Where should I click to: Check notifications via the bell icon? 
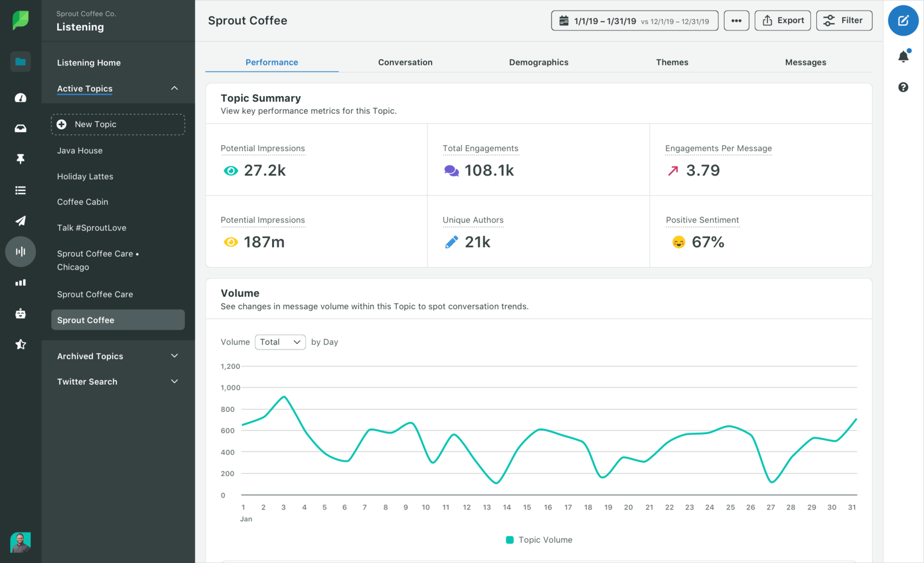coord(902,56)
